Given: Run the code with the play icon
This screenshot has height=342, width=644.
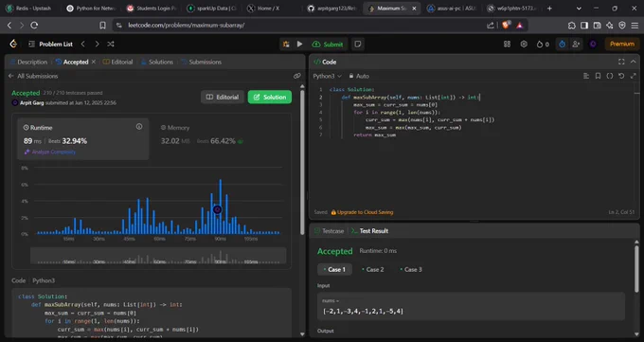Looking at the screenshot, I should pyautogui.click(x=300, y=44).
